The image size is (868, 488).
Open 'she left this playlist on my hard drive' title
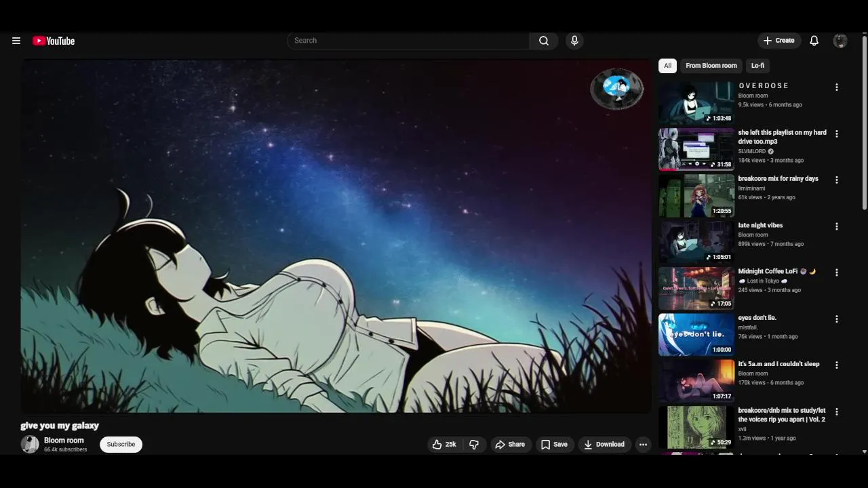coord(783,137)
